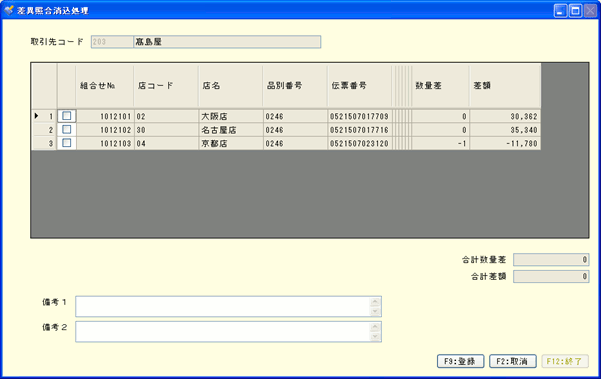This screenshot has height=379, width=601.
Task: Click 品別番号 0246 in the 大阪店 row
Action: coord(295,116)
